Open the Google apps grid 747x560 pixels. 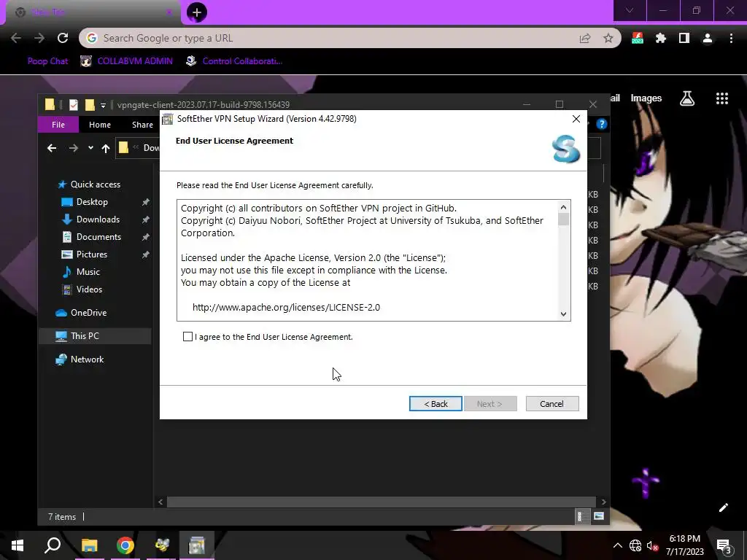(x=722, y=98)
